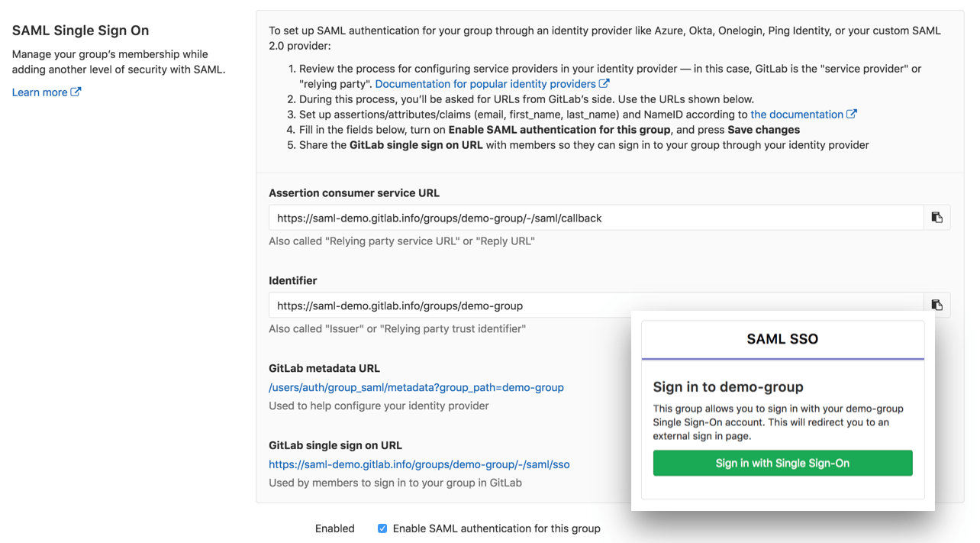Uncheck Enable SAML authentication for this group

382,528
